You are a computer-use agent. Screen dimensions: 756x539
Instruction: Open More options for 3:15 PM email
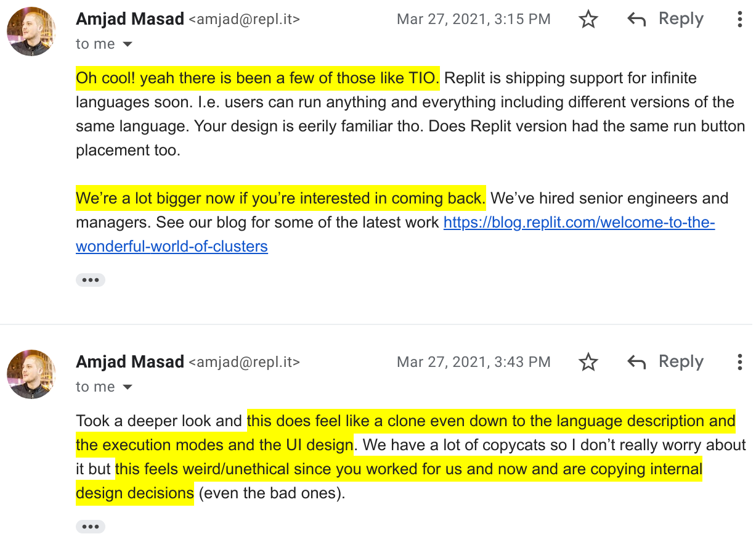(739, 20)
